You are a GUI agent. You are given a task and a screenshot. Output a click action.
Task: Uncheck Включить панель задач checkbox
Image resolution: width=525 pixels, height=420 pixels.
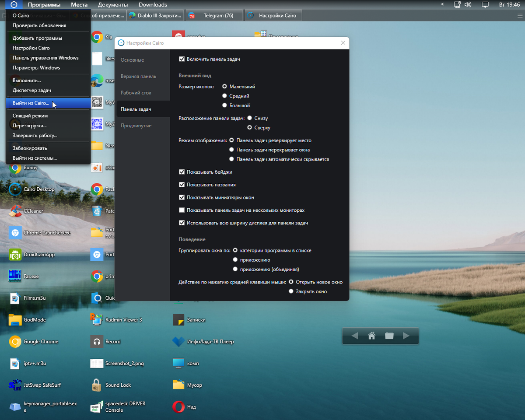182,59
